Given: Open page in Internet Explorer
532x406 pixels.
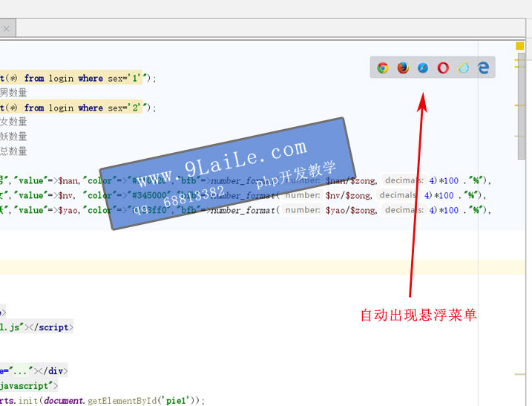Looking at the screenshot, I should tap(463, 68).
